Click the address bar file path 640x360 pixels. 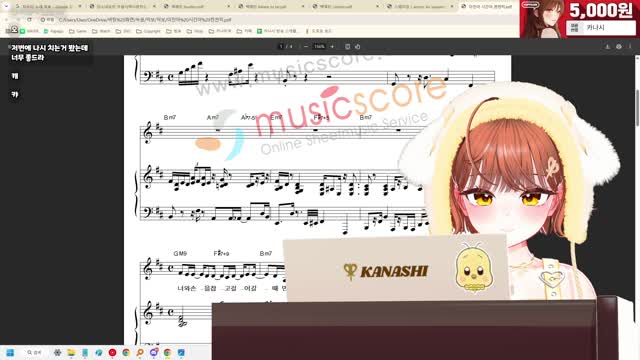tap(145, 20)
